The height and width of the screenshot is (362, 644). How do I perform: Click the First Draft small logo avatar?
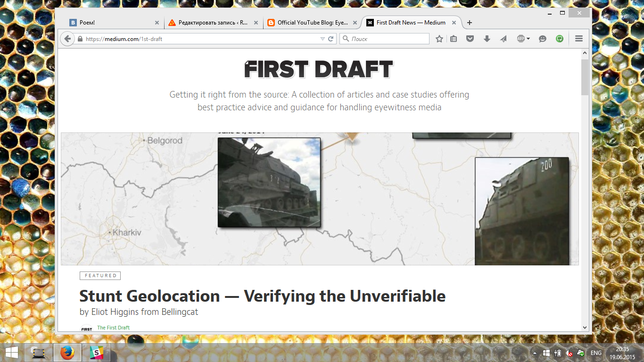(87, 329)
